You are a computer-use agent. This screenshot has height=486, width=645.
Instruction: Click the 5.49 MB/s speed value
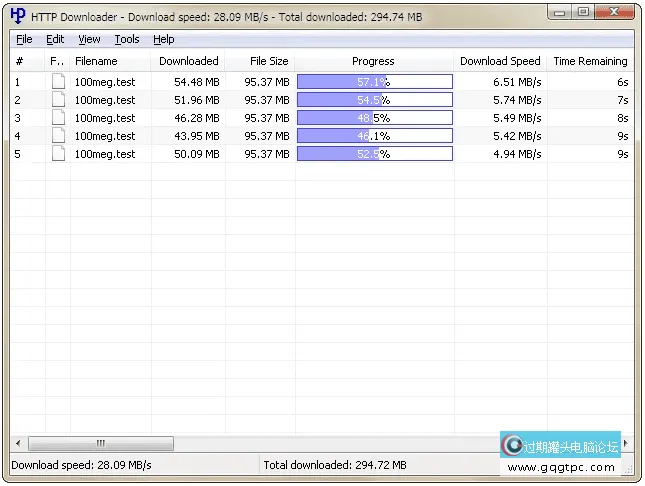point(517,118)
